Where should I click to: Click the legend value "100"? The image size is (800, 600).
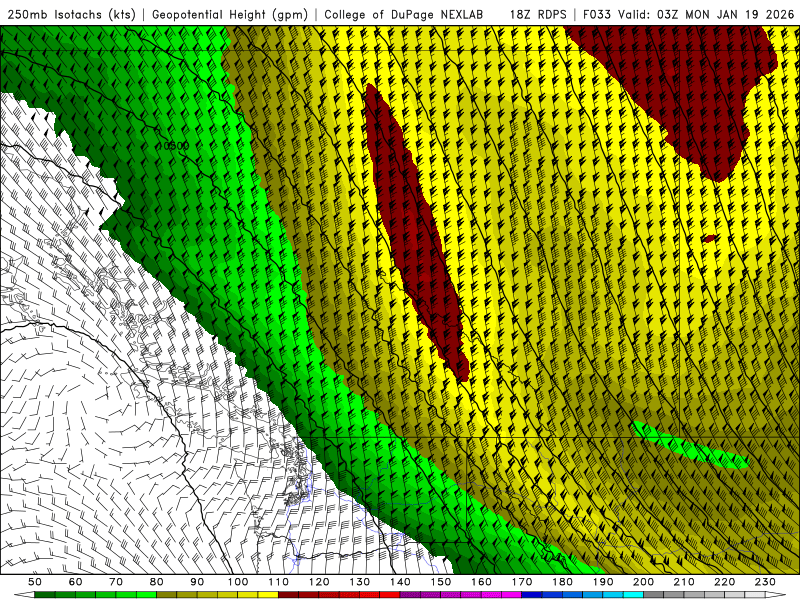point(238,582)
